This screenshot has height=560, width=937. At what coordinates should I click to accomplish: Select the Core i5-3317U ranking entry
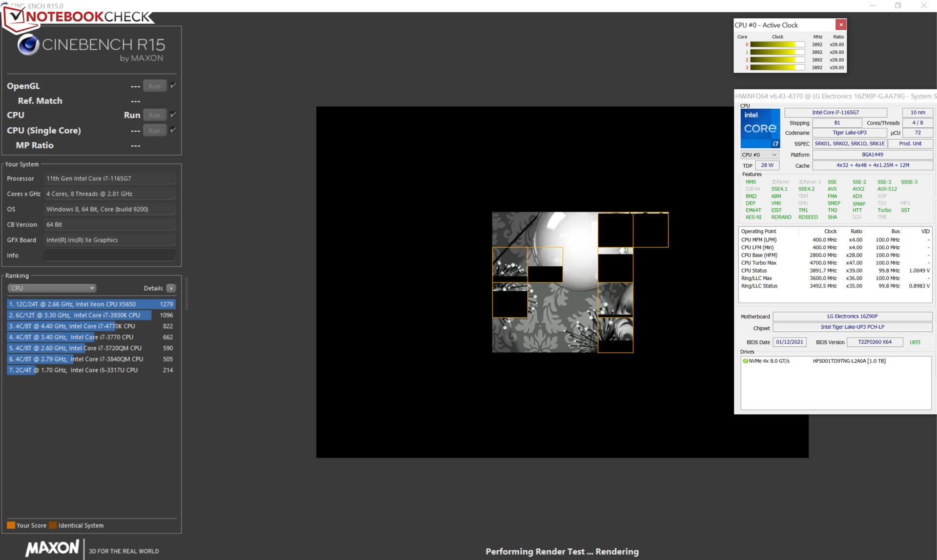91,370
